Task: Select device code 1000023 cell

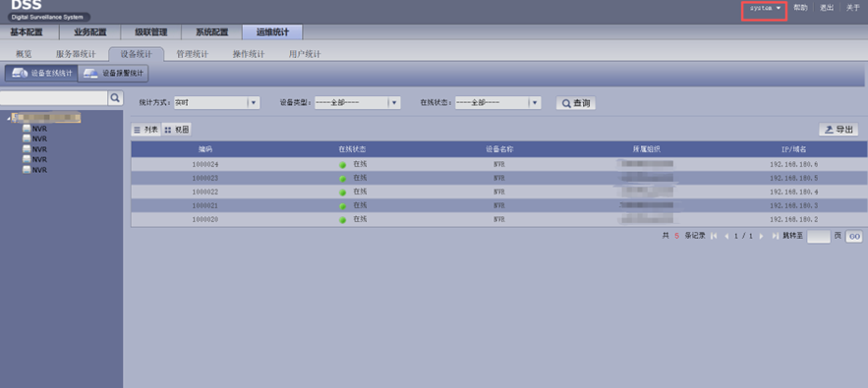Action: (205, 179)
